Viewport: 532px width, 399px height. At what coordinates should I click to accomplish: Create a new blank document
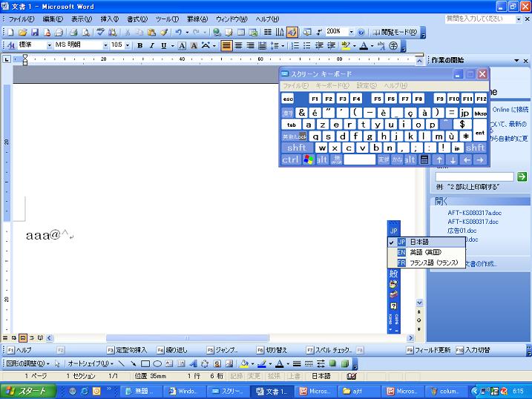point(10,32)
